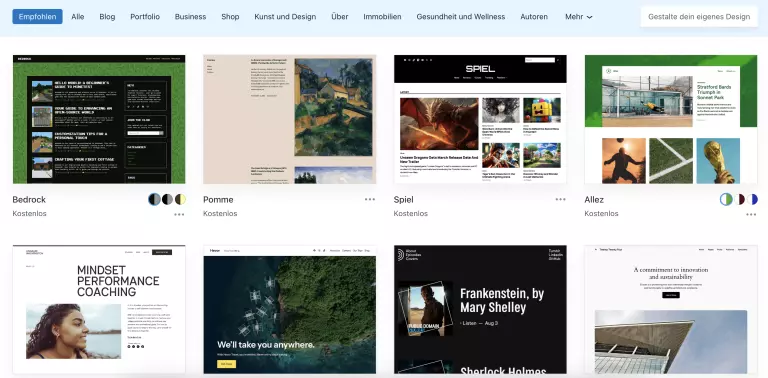The image size is (768, 378).
Task: Open the Blog themes category
Action: (x=107, y=17)
